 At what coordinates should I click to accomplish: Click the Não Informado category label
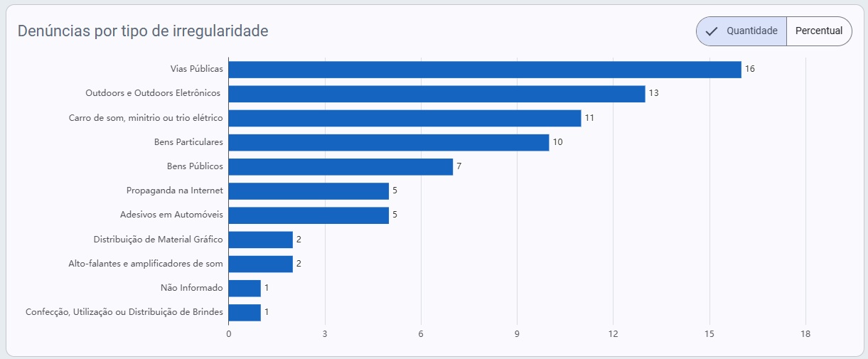192,288
